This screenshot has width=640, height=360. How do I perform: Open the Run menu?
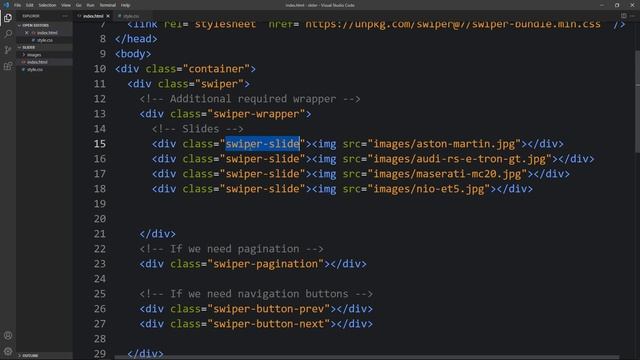pos(90,5)
